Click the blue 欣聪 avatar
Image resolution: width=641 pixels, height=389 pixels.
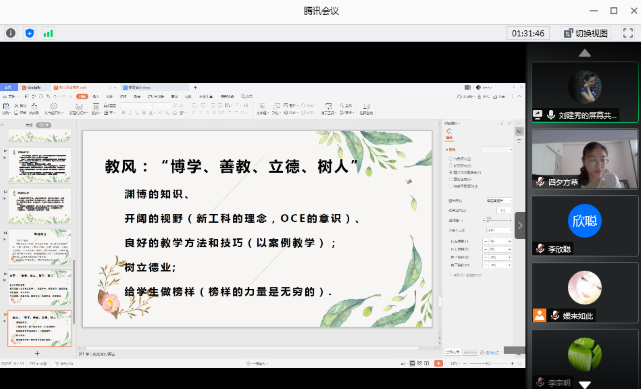(x=585, y=221)
